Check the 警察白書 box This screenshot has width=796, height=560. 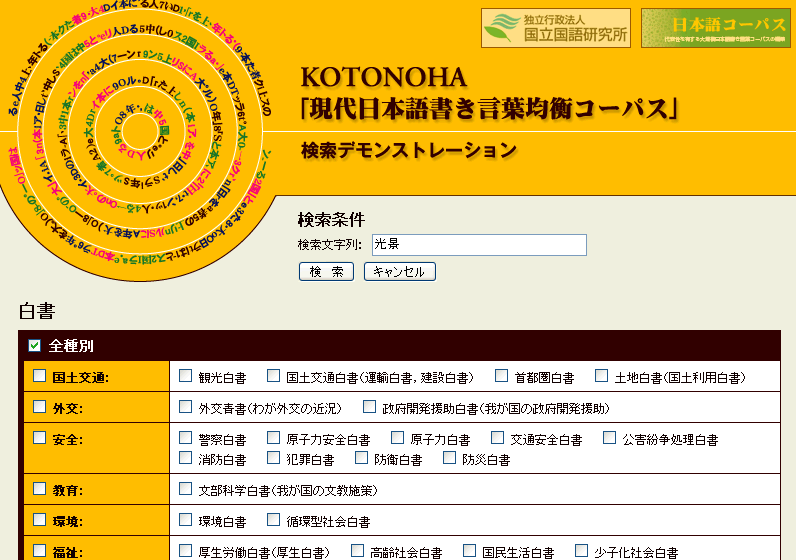click(186, 438)
